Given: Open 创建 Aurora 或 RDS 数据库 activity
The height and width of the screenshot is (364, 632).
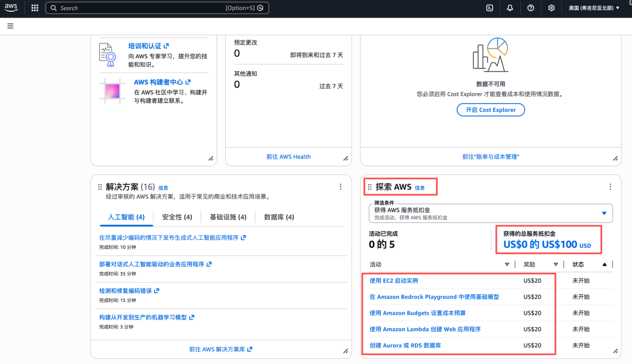Looking at the screenshot, I should coord(405,345).
